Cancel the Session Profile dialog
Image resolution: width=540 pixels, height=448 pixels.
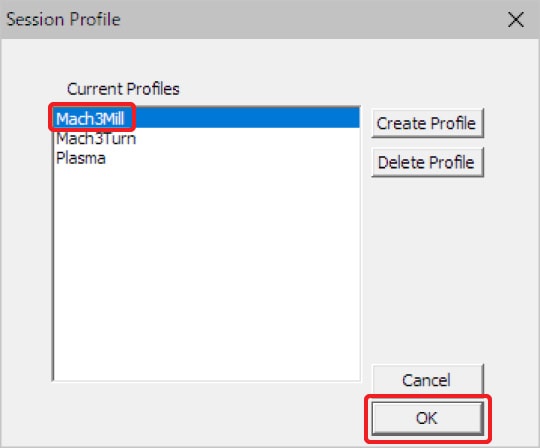click(x=427, y=380)
